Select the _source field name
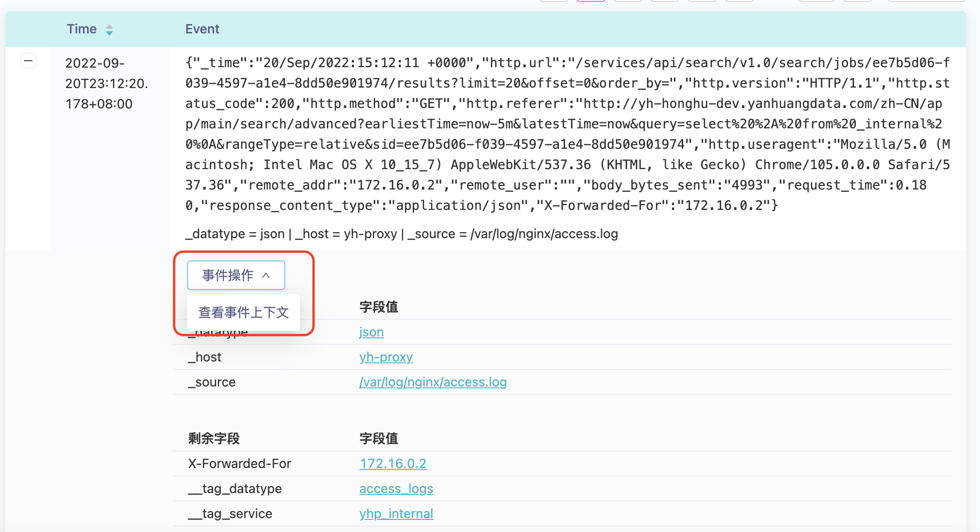 212,382
